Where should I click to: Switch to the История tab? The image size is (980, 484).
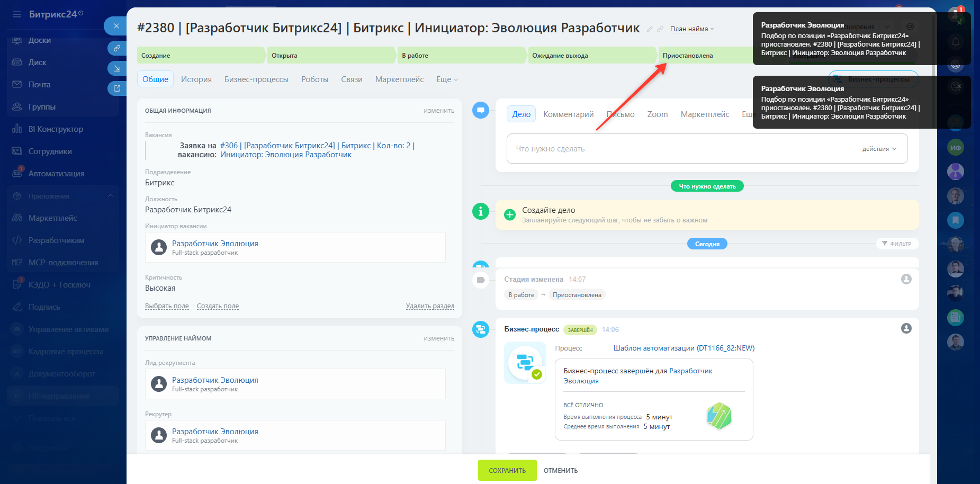[x=196, y=79]
